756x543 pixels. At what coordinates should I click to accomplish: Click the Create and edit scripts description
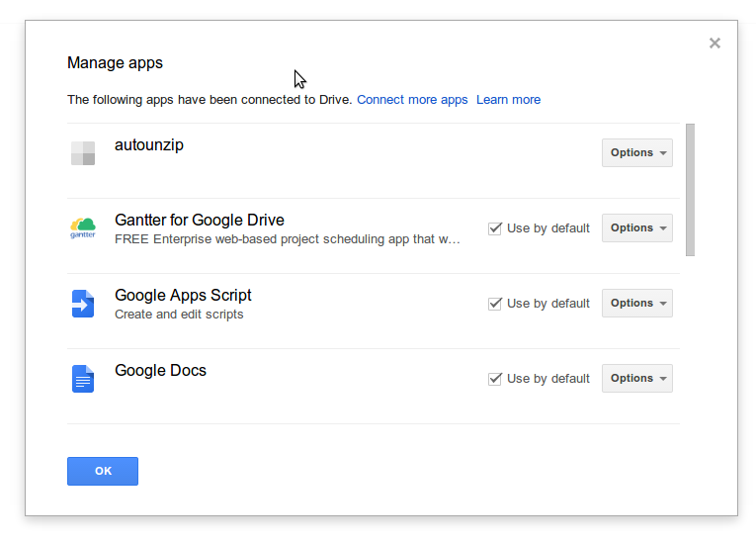pos(179,315)
